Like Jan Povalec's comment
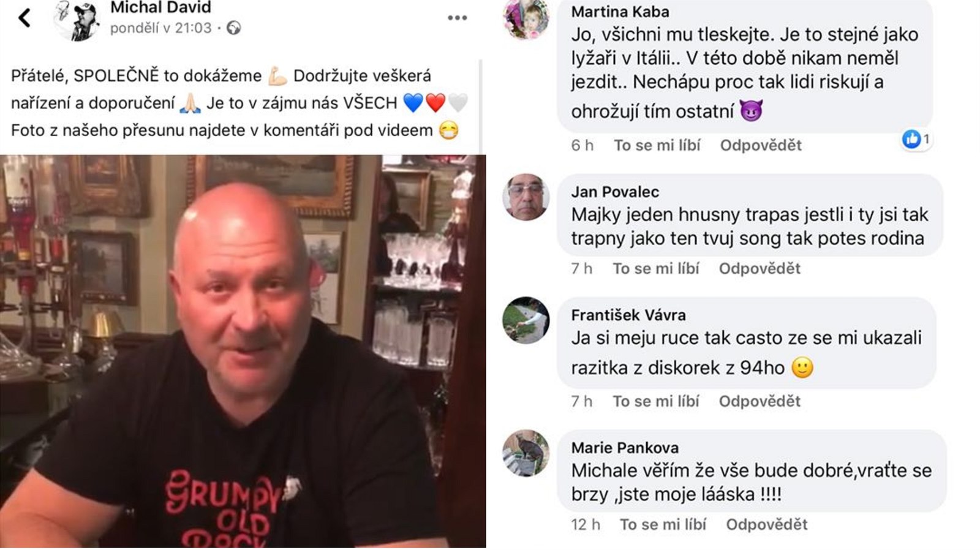980x550 pixels. (655, 268)
